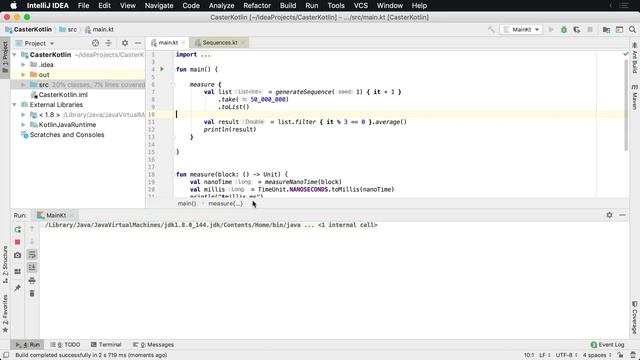Open Run panel settings gear
The image size is (640, 360).
pyautogui.click(x=609, y=215)
